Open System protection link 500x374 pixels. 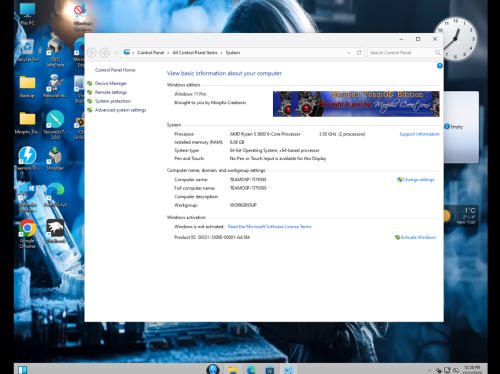tap(113, 101)
